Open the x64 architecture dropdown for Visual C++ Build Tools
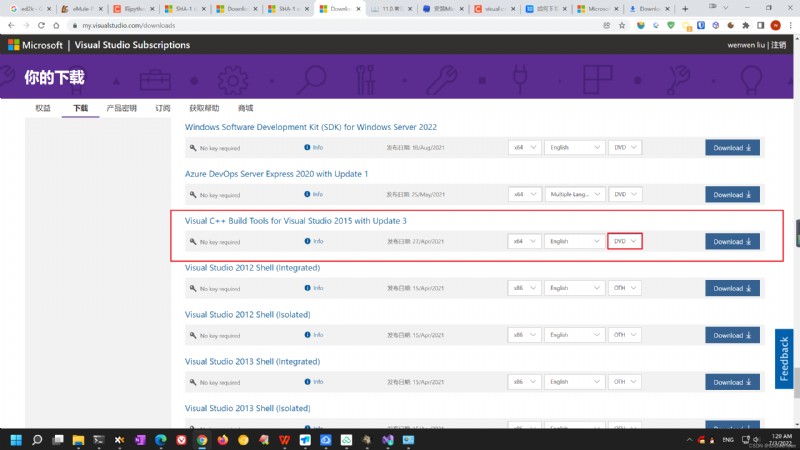800x450 pixels. pos(524,241)
